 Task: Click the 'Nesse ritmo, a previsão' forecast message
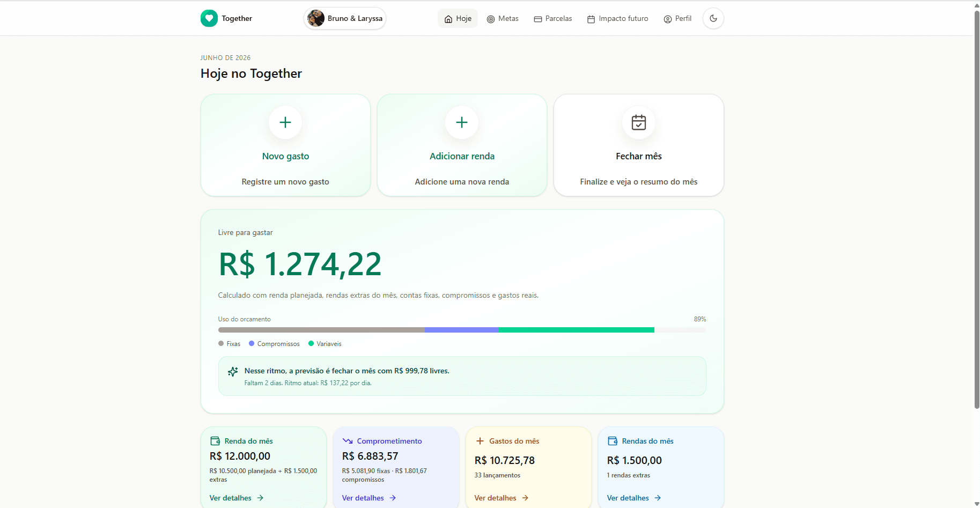pos(347,371)
